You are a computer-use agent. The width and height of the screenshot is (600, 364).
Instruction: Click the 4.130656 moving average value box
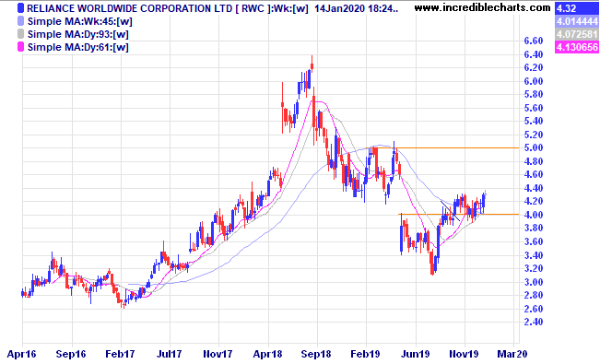pos(576,47)
